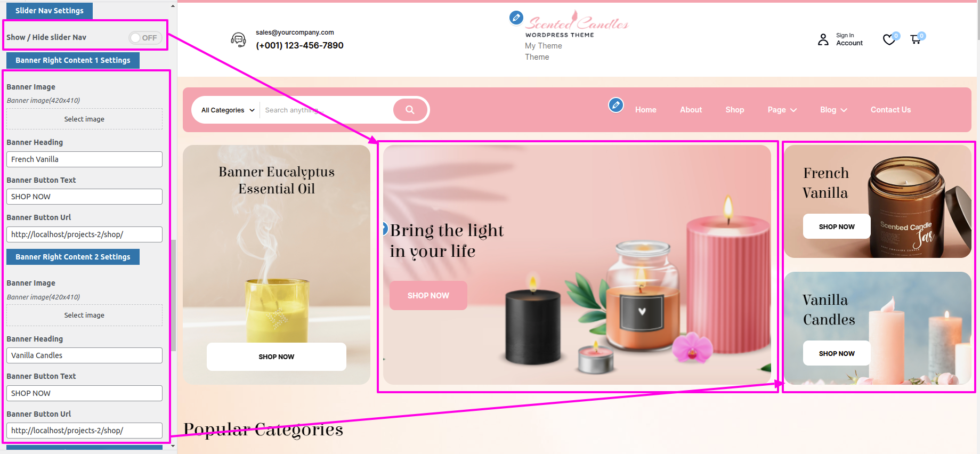Click the pink search magnifier button
The width and height of the screenshot is (980, 454).
[x=410, y=110]
